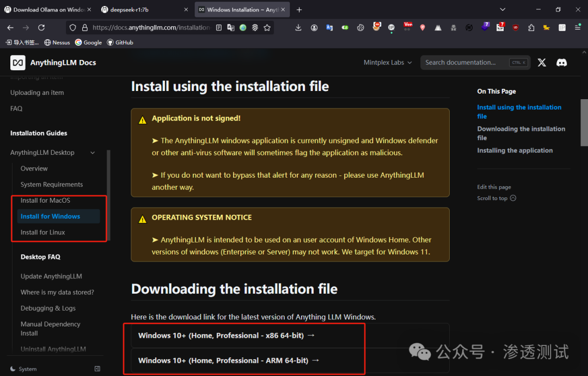The height and width of the screenshot is (376, 588).
Task: Click the double-triangle extension icon
Action: click(438, 27)
